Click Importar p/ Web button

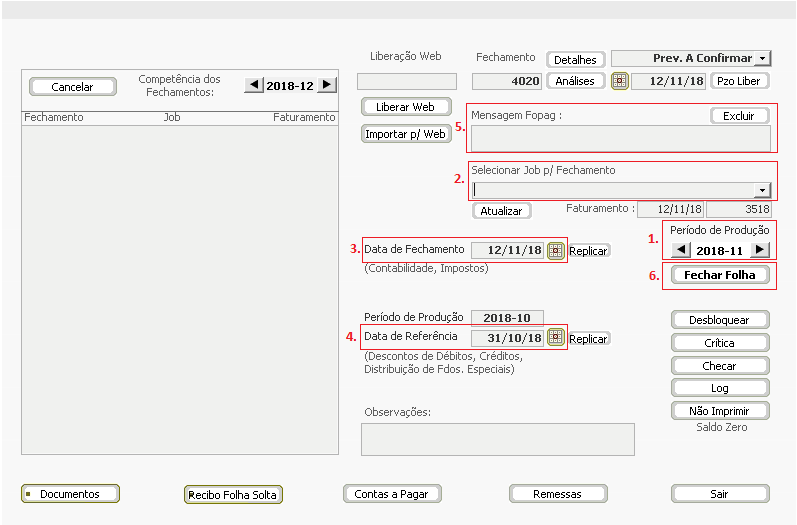click(x=406, y=134)
